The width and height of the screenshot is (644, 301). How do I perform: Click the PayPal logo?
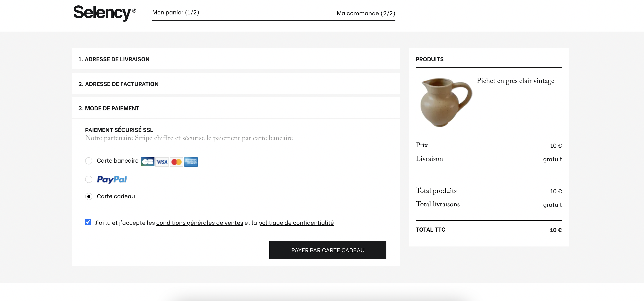coord(112,179)
